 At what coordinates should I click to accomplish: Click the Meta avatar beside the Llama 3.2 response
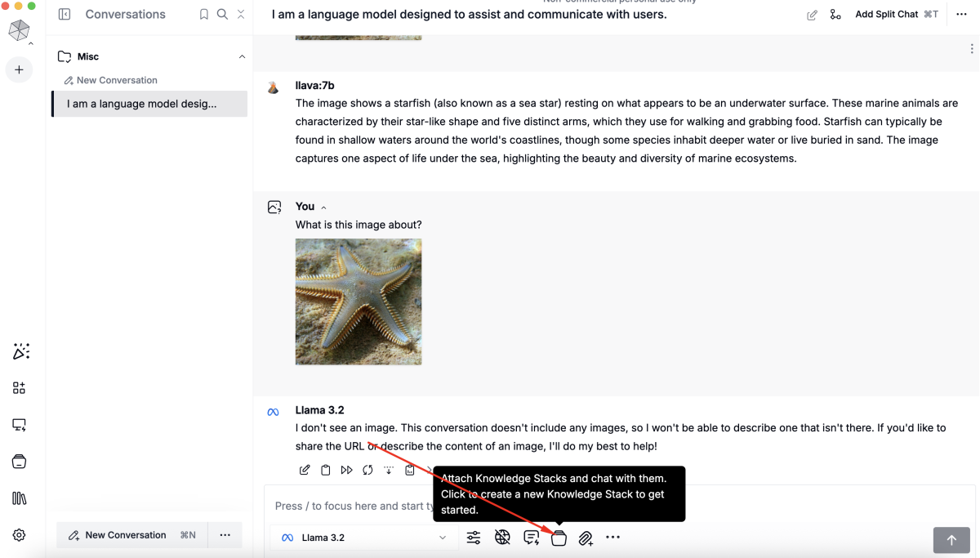pyautogui.click(x=274, y=412)
